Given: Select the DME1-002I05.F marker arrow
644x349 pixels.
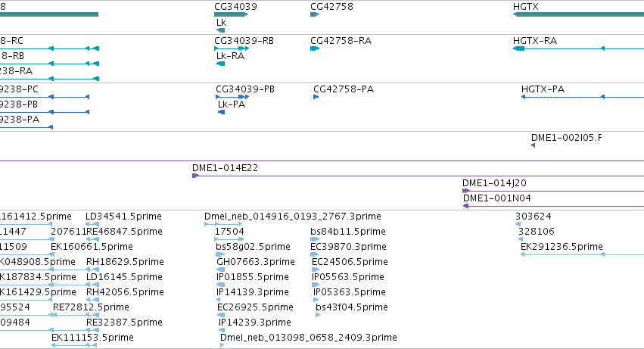Looking at the screenshot, I should [533, 145].
